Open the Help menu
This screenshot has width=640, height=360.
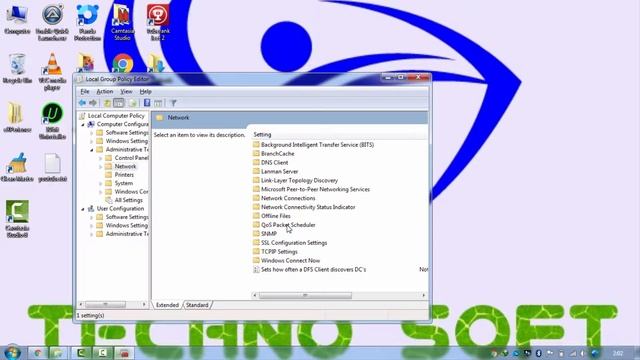145,91
